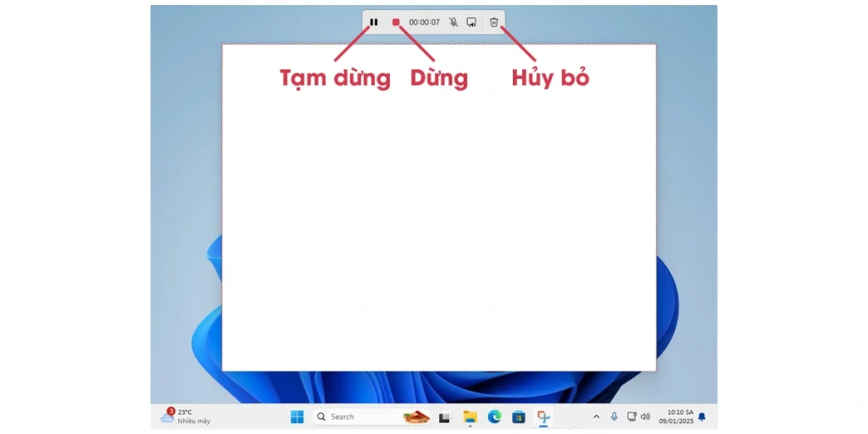The height and width of the screenshot is (434, 868).
Task: Click the recording timer 00:00:07
Action: (x=424, y=22)
